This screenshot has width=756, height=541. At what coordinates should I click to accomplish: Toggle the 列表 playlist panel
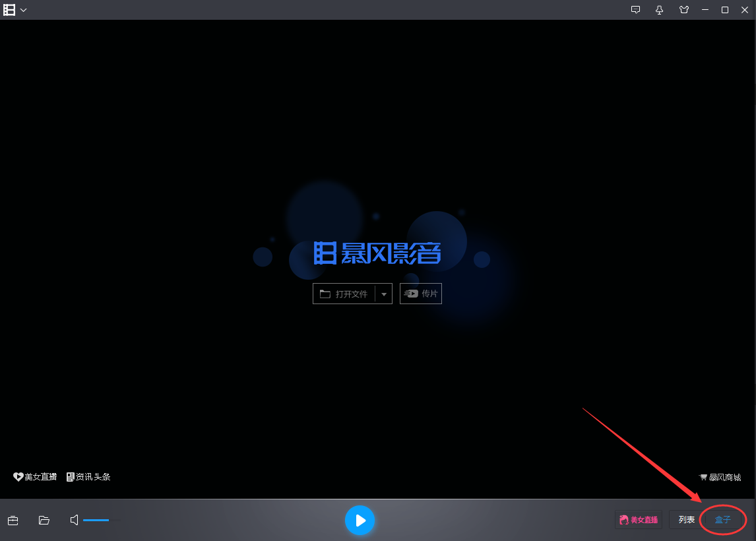687,520
